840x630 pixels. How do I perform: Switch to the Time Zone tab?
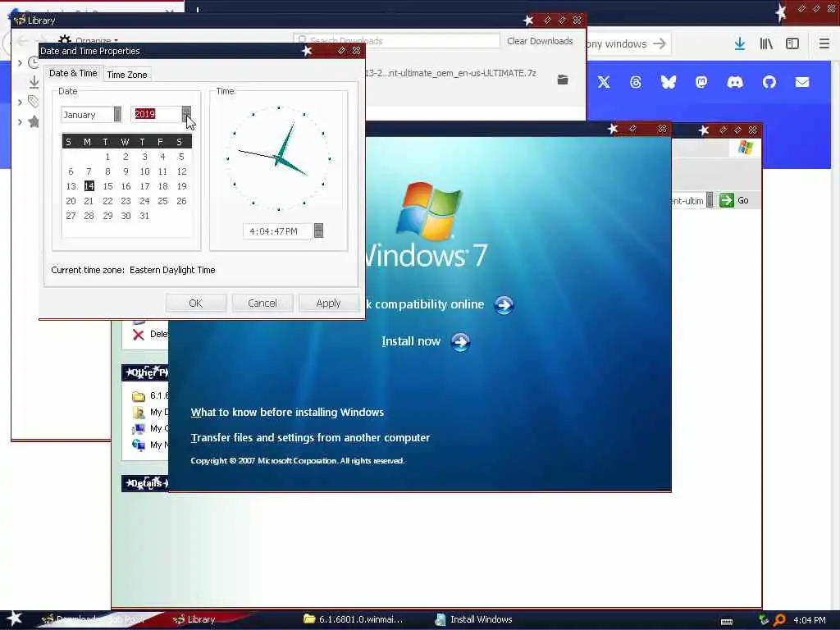127,75
